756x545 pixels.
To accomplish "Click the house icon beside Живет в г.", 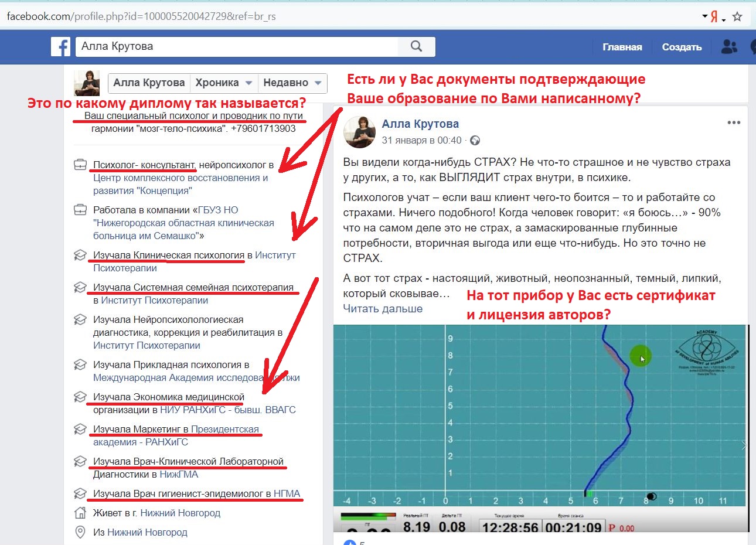I will (80, 513).
